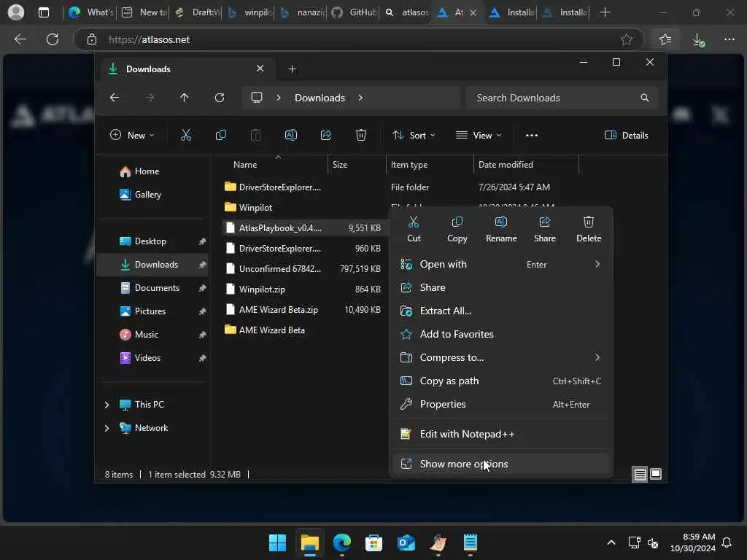Open the View dropdown

479,135
